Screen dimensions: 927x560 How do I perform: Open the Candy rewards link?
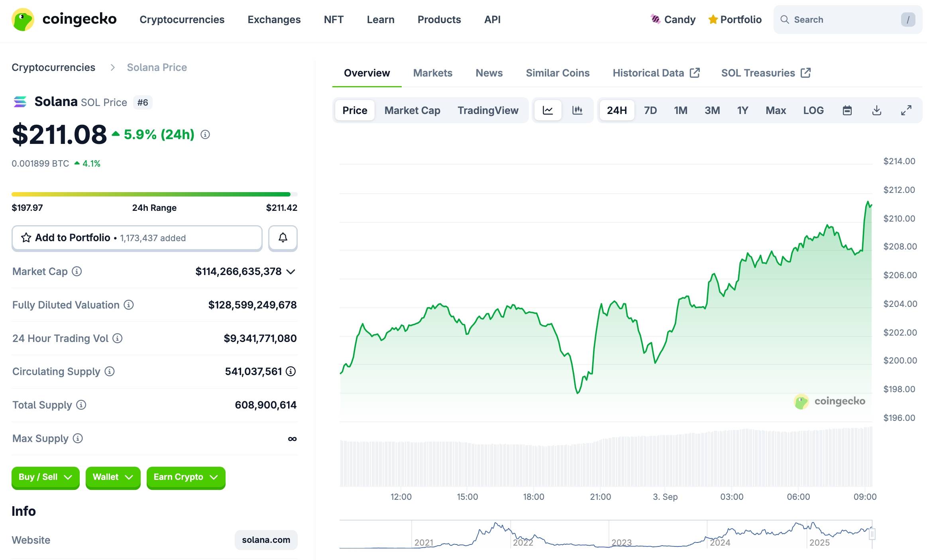pyautogui.click(x=673, y=20)
